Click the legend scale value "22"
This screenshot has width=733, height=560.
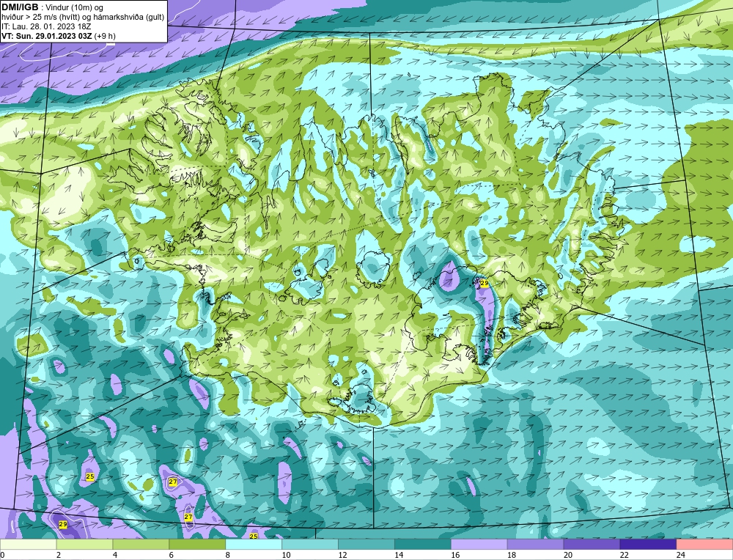click(x=624, y=555)
